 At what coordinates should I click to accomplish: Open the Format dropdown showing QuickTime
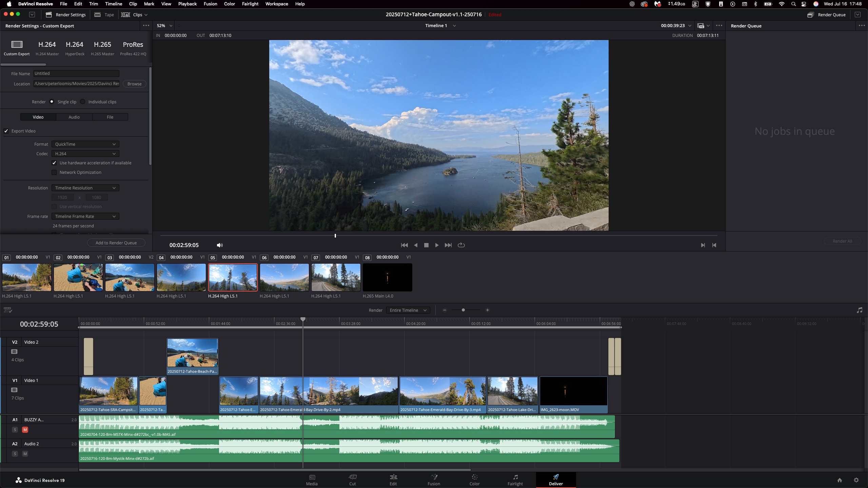tap(85, 144)
